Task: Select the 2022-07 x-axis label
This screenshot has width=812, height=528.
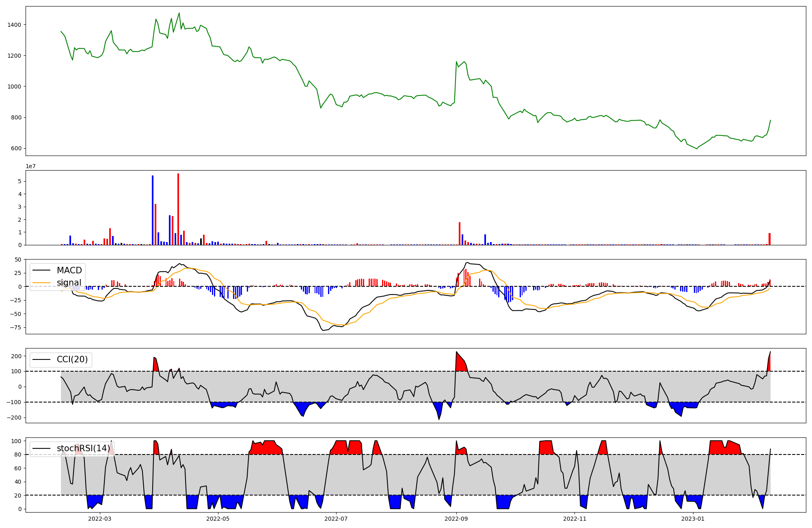Action: (x=336, y=519)
